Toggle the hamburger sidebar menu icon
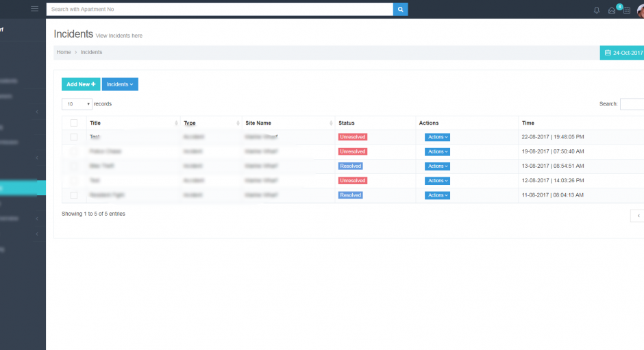This screenshot has width=644, height=350. [34, 9]
